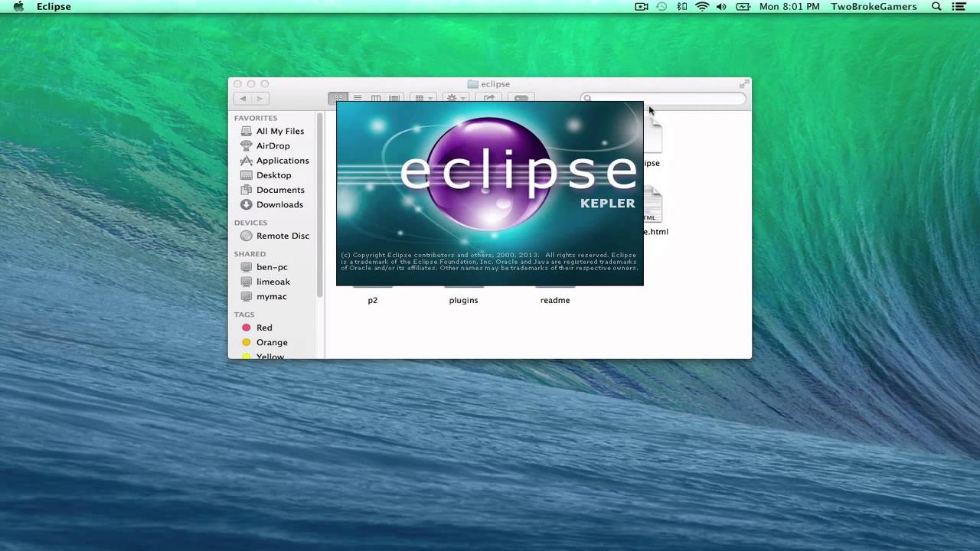Click the Finder back arrow

[x=243, y=99]
